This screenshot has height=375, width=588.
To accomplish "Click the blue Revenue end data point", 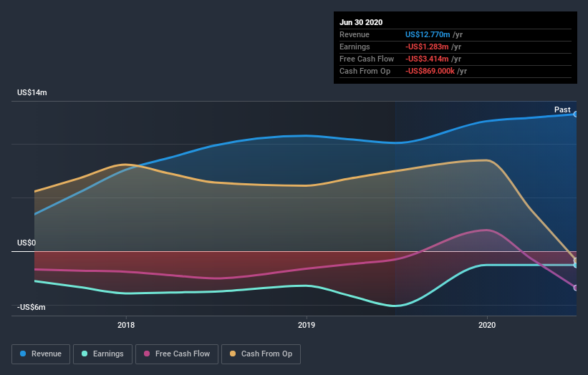I will click(576, 115).
